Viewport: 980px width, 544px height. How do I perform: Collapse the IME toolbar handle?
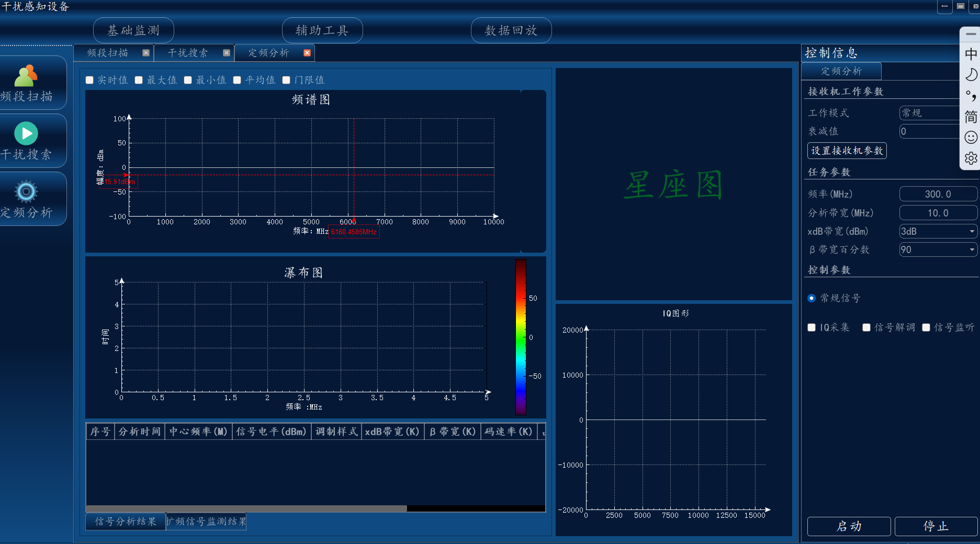(x=971, y=34)
